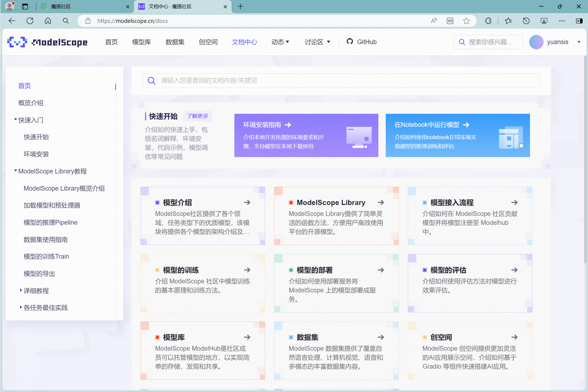Open 环境安装 sidebar item
The width and height of the screenshot is (588, 392).
36,154
